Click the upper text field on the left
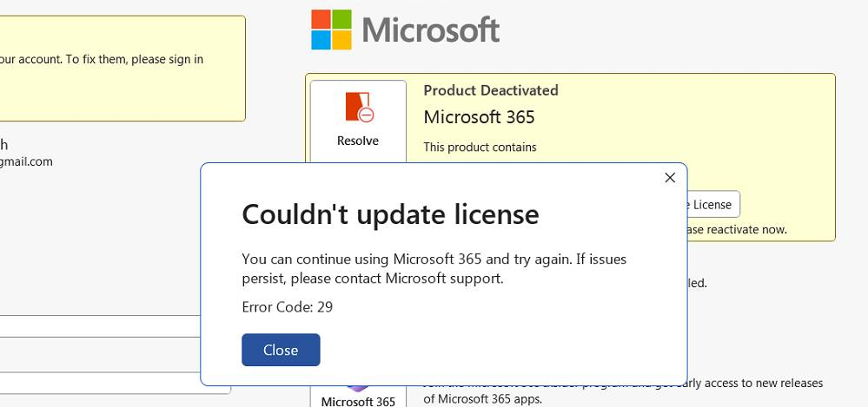Screen dimensions: 868x407 [x=100, y=326]
